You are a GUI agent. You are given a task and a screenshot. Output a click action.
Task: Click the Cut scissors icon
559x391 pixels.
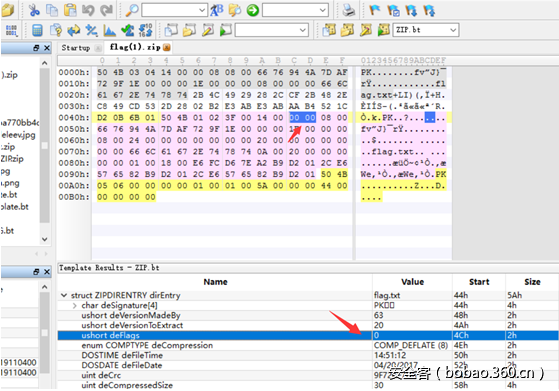34,10
